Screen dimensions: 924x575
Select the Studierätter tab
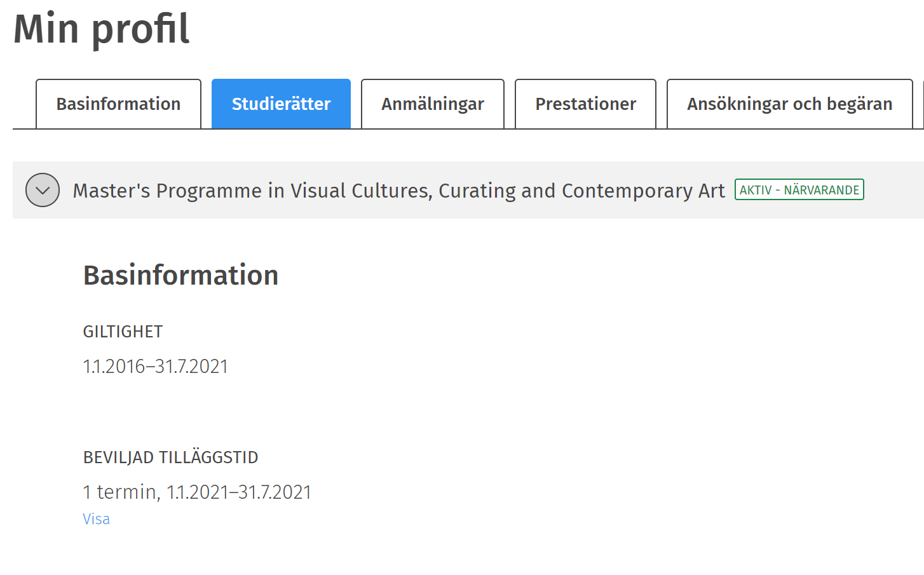(x=281, y=104)
